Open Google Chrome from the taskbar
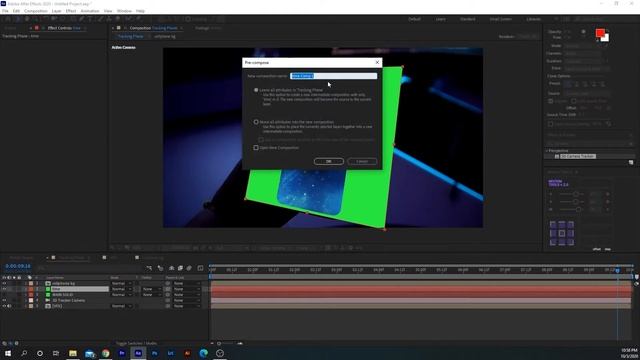The width and height of the screenshot is (640, 360). [x=106, y=353]
